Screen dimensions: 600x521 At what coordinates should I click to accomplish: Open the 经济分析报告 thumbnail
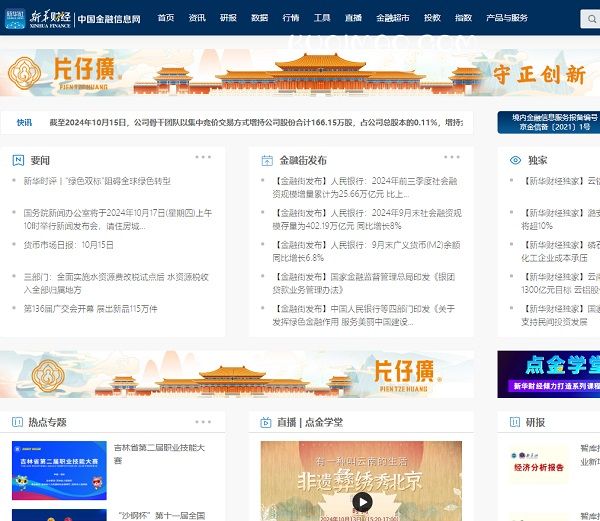coord(539,463)
